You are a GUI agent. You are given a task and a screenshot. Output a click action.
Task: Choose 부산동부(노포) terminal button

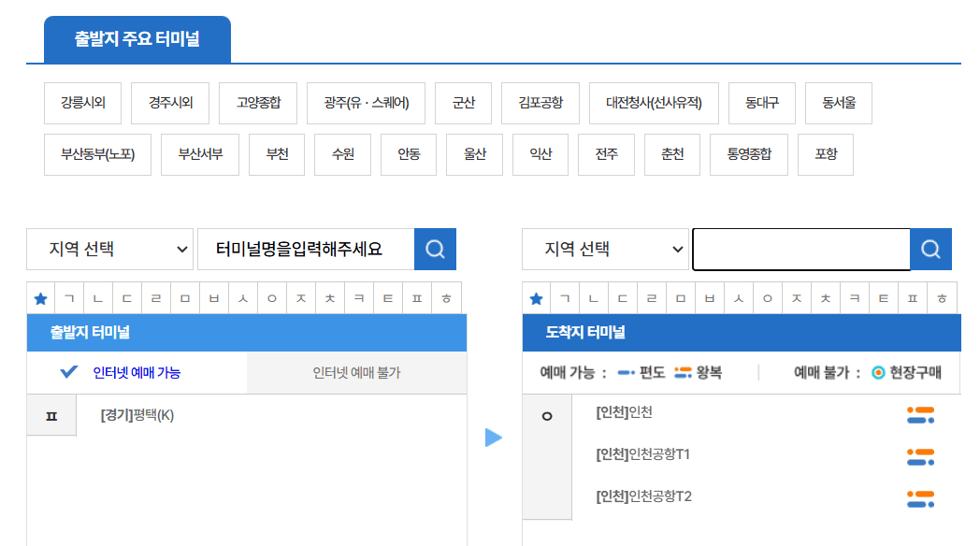97,154
